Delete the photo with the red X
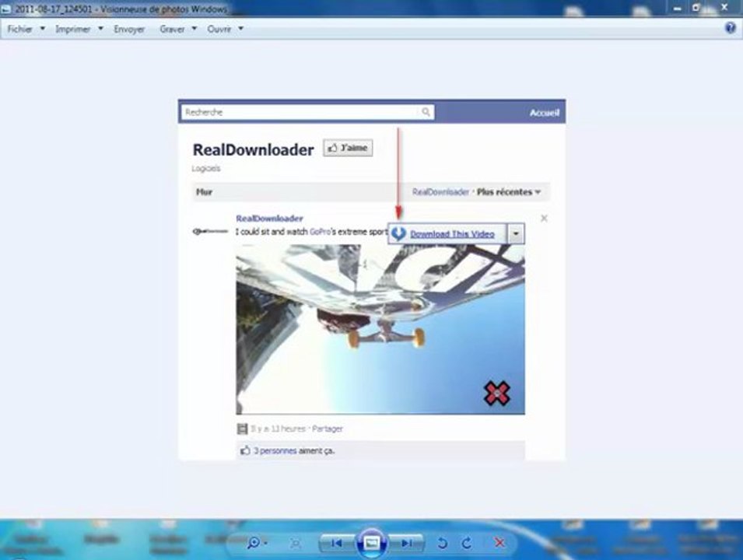Image resolution: width=743 pixels, height=560 pixels. (499, 543)
